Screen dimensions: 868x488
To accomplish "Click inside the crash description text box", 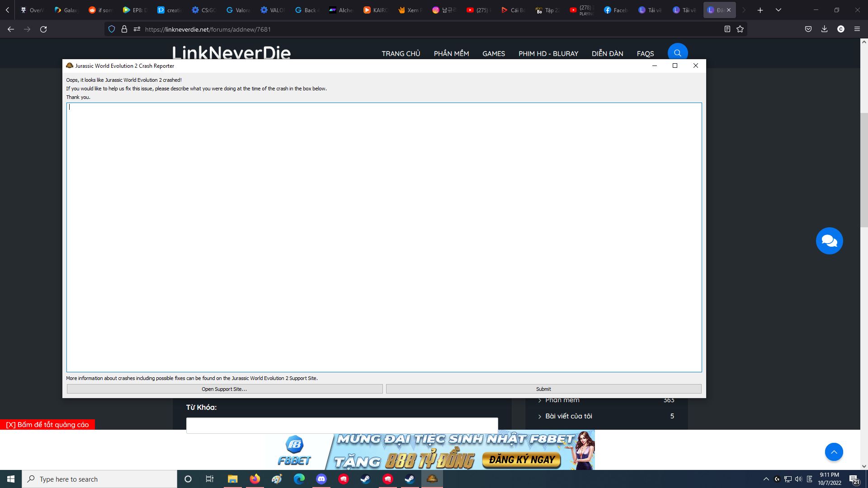I will coord(384,237).
